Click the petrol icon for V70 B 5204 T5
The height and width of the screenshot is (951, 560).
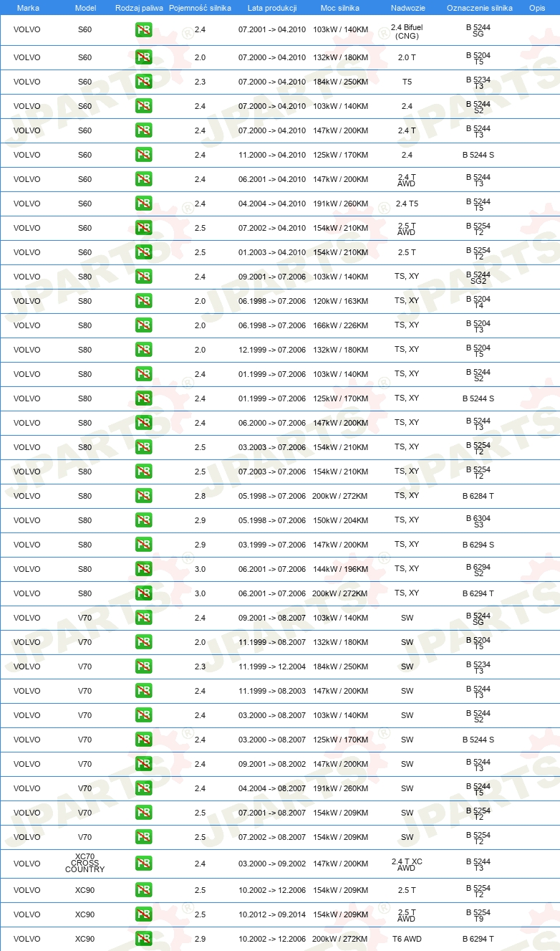143,642
